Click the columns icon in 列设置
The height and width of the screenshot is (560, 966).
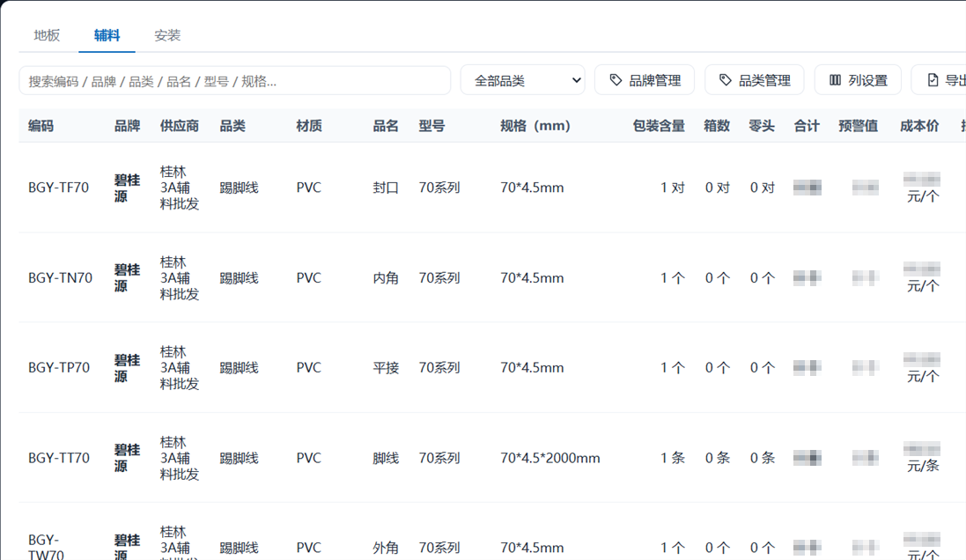click(x=835, y=80)
